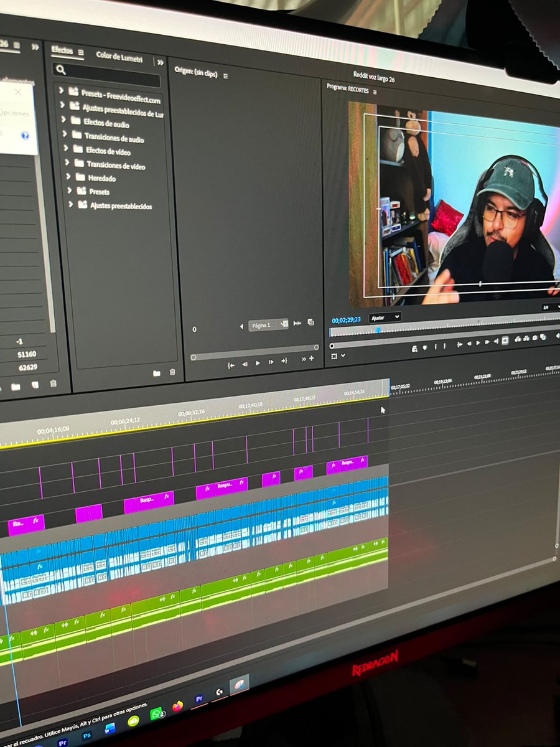Viewport: 560px width, 747px height.
Task: Click the blue help icon in the dialog
Action: click(26, 135)
